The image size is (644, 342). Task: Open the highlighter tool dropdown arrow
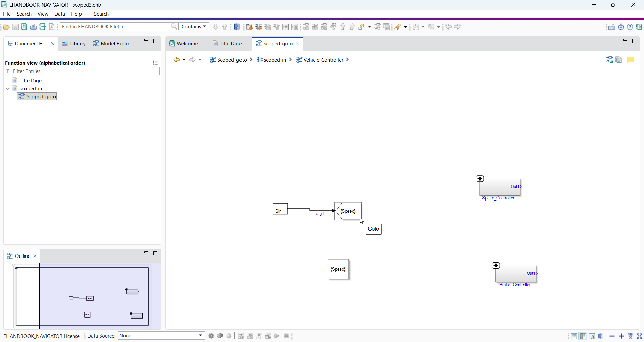406,27
